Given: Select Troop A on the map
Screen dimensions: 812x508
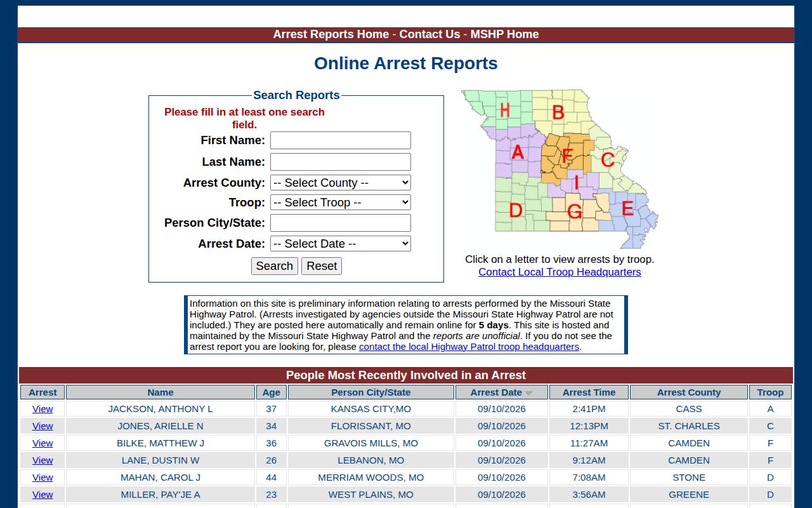Looking at the screenshot, I should tap(518, 152).
